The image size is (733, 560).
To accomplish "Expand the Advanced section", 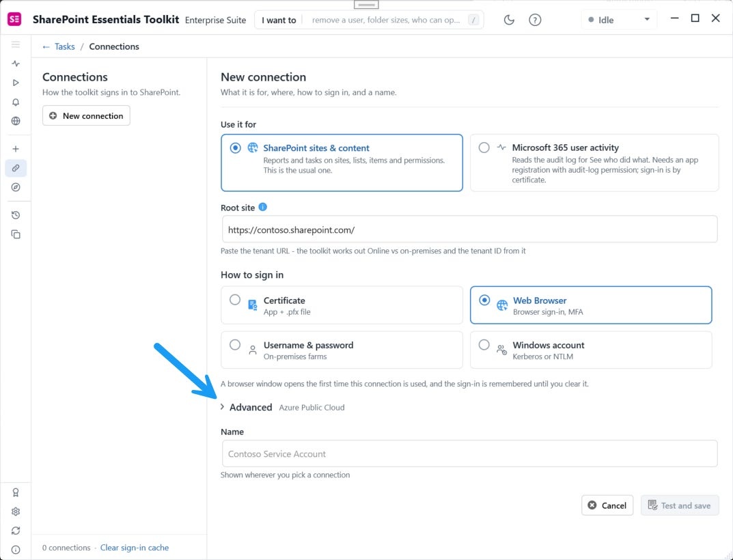I will [x=247, y=407].
